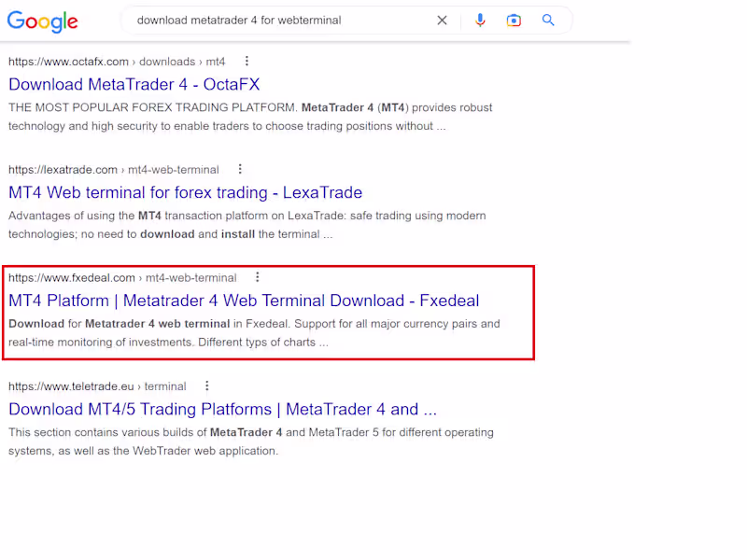Click the https://www.octafx.com URL breadcrumb
The height and width of the screenshot is (560, 747).
117,62
